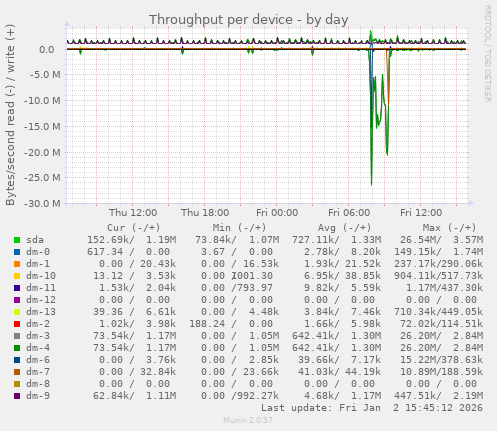Click the '-15.0 M' y-axis label
The image size is (497, 431).
pyautogui.click(x=42, y=126)
